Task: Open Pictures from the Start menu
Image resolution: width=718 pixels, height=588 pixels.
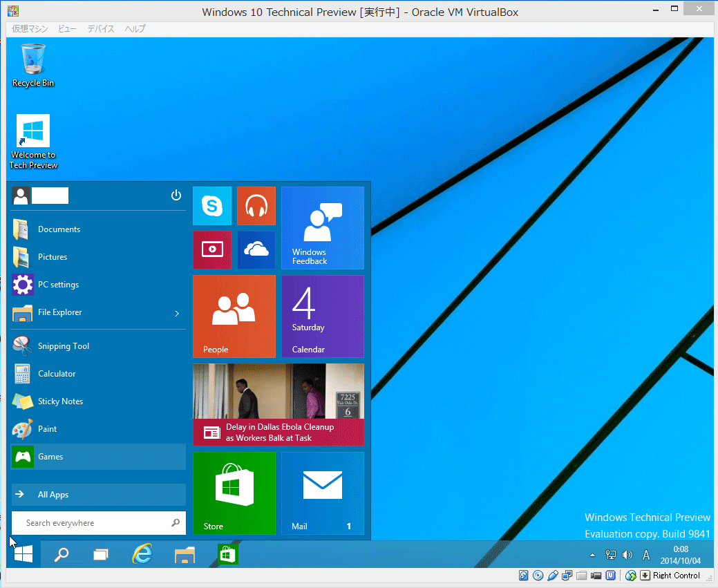Action: (98, 257)
